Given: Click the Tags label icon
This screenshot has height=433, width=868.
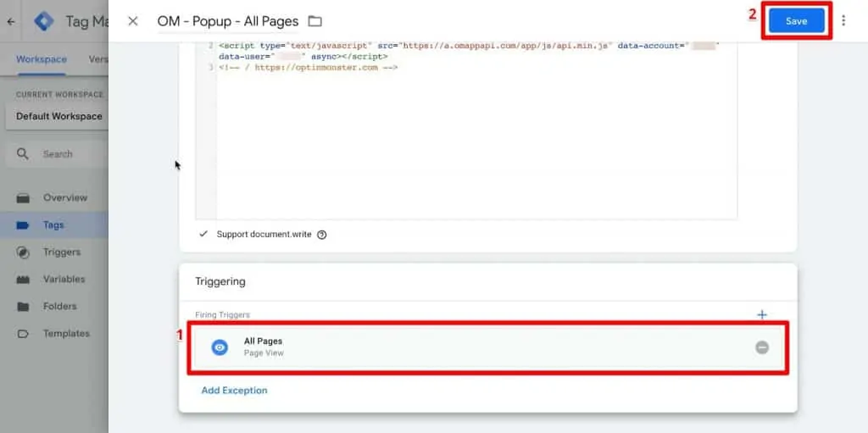Looking at the screenshot, I should click(x=23, y=225).
